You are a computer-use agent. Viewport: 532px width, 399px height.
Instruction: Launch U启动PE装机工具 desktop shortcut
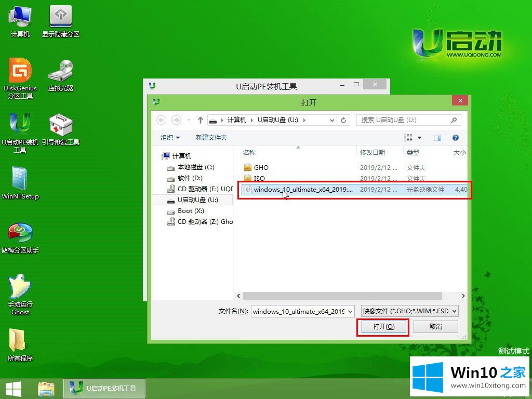(20, 132)
